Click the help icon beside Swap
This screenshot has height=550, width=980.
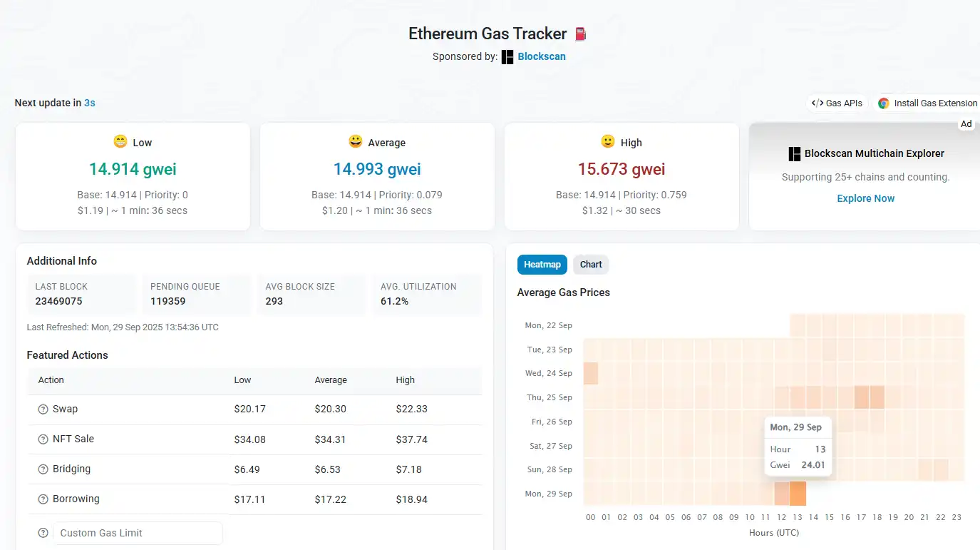43,409
